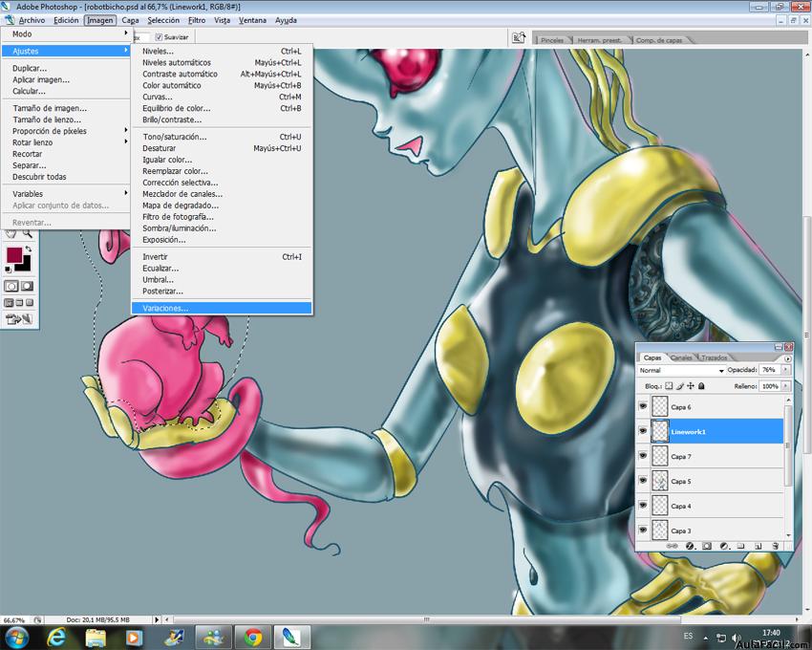Open Windows Media Player from taskbar
The height and width of the screenshot is (650, 812).
tap(134, 637)
